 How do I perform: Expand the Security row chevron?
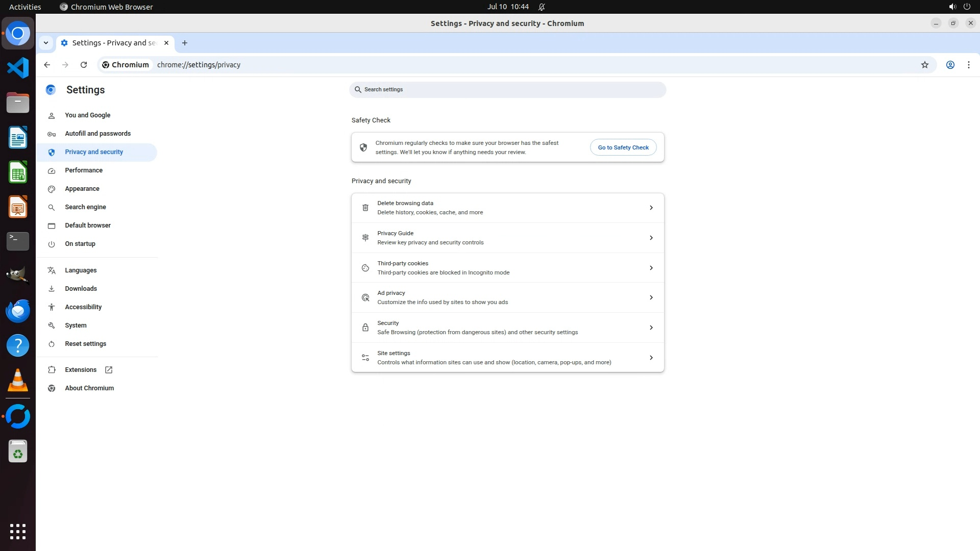pos(651,328)
